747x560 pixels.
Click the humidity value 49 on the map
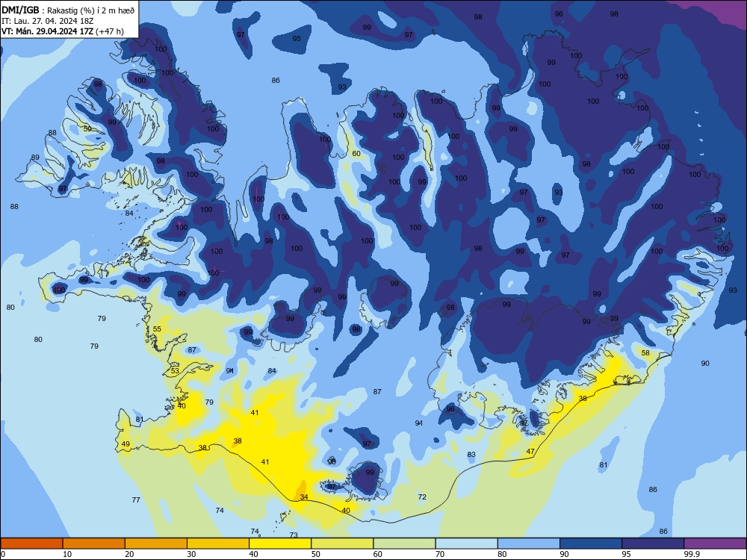[125, 444]
